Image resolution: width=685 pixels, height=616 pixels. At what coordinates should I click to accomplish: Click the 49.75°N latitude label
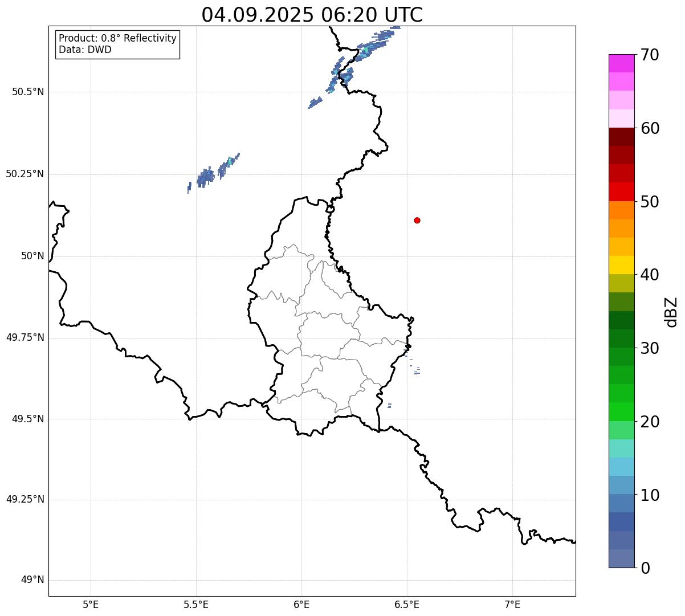25,337
